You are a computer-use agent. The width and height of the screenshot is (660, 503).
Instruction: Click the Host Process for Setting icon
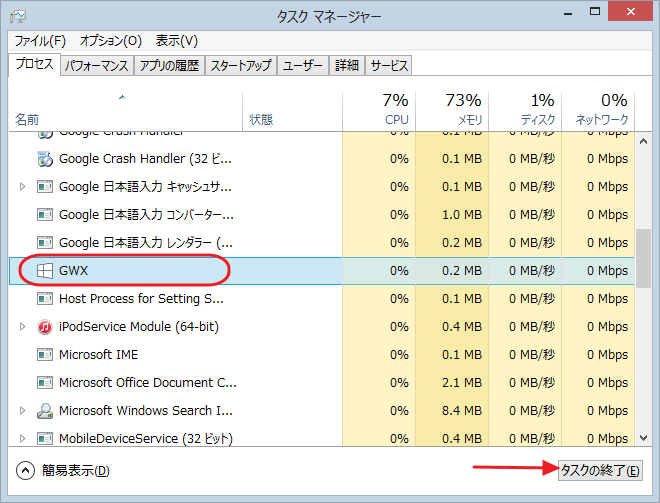pos(44,299)
